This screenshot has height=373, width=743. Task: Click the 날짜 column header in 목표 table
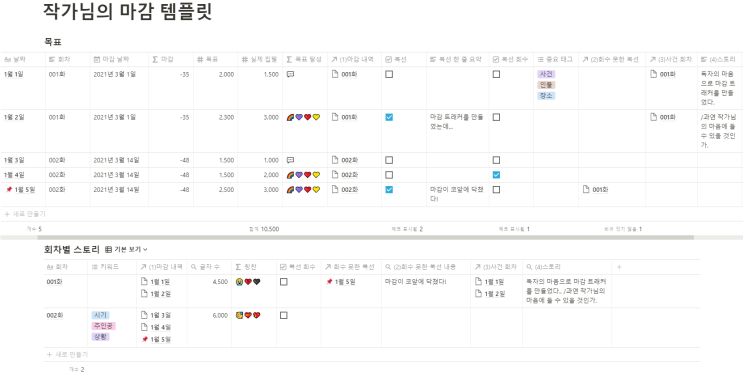(23, 59)
